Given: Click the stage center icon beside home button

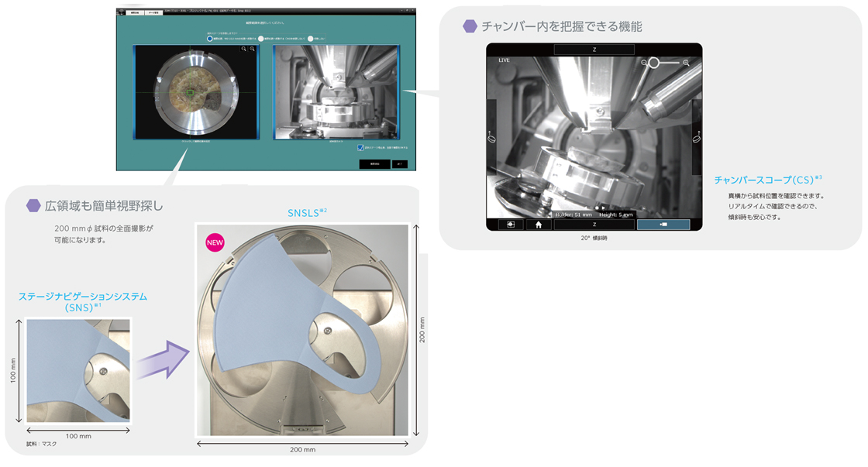Looking at the screenshot, I should pos(511,225).
